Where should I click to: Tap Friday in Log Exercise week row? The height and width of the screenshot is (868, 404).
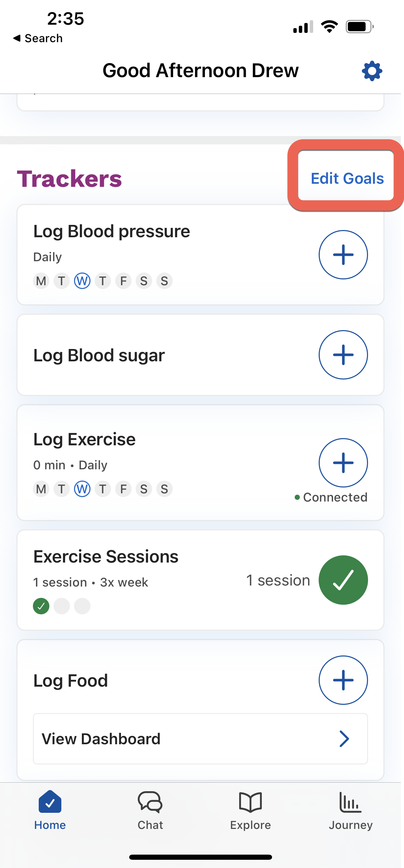123,489
